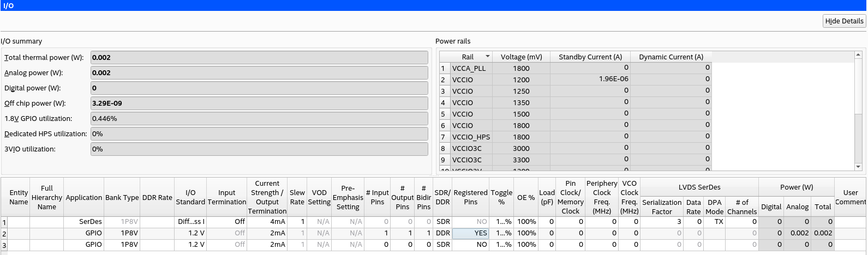This screenshot has width=868, height=255.
Task: Click the power rails scrollbar down arrow
Action: (x=858, y=167)
